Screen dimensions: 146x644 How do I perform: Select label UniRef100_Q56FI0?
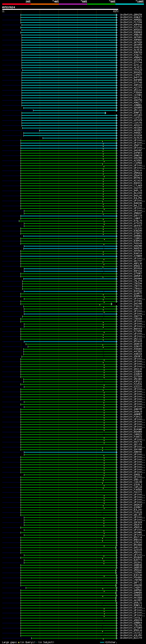click(131, 145)
